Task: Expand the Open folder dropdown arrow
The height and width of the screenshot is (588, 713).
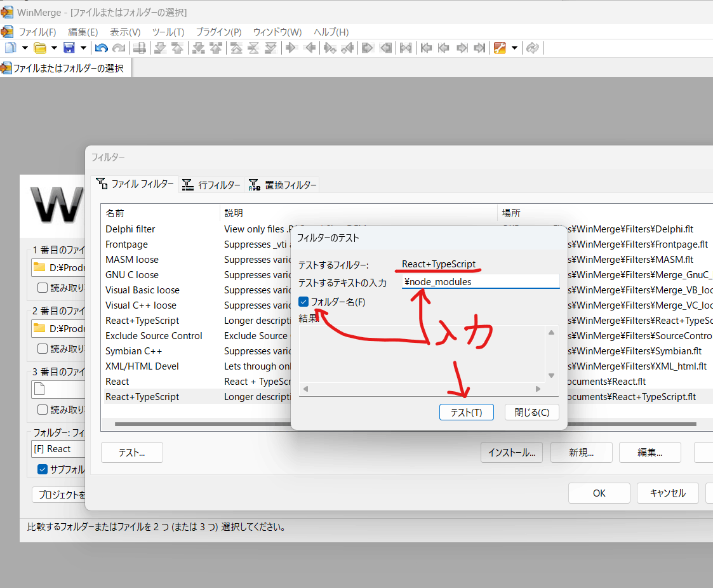Action: click(x=54, y=48)
